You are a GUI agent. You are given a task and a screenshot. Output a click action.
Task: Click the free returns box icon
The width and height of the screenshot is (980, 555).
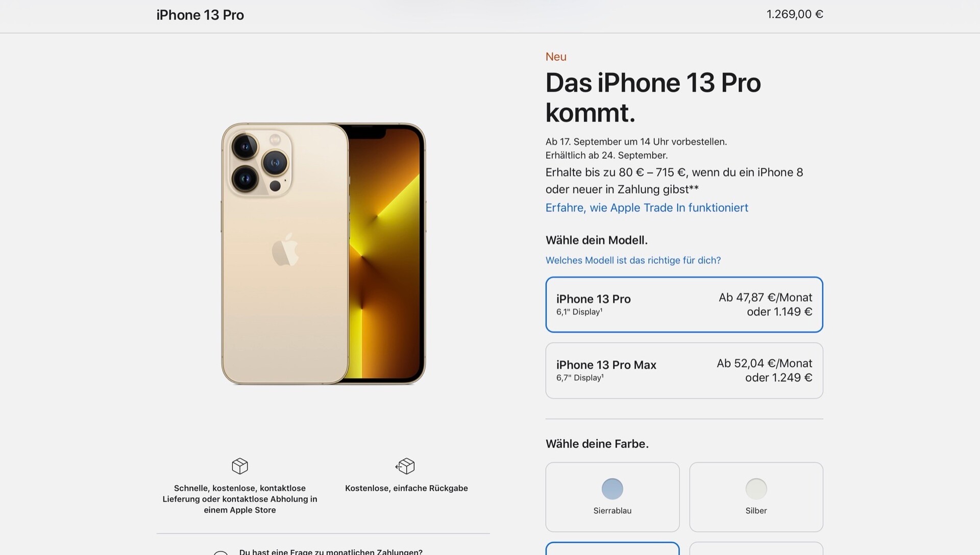[x=405, y=466]
